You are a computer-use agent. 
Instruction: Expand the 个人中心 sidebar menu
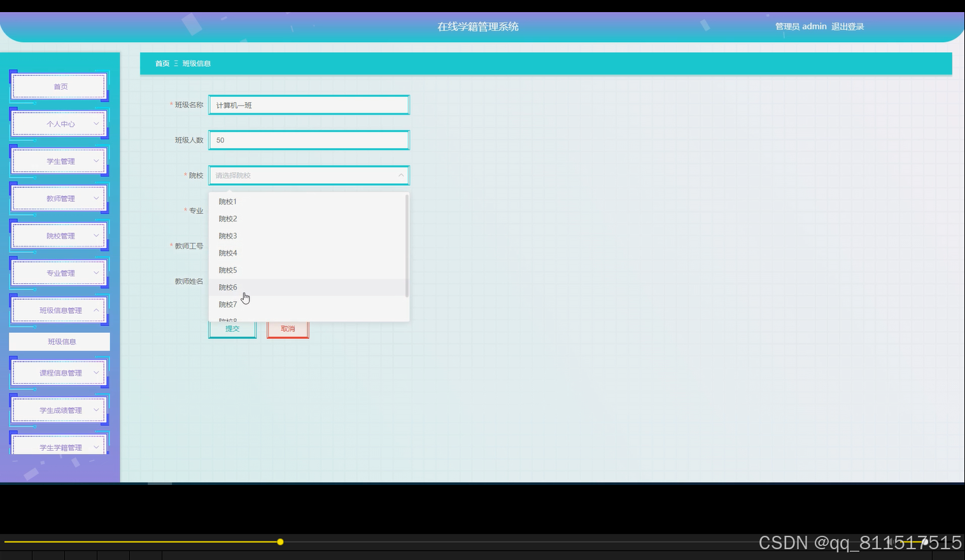click(x=60, y=124)
